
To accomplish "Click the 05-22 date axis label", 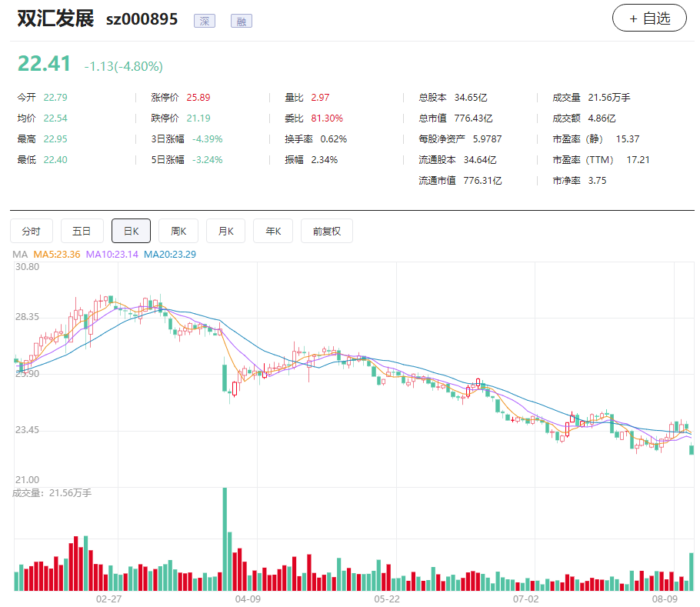I will click(387, 599).
